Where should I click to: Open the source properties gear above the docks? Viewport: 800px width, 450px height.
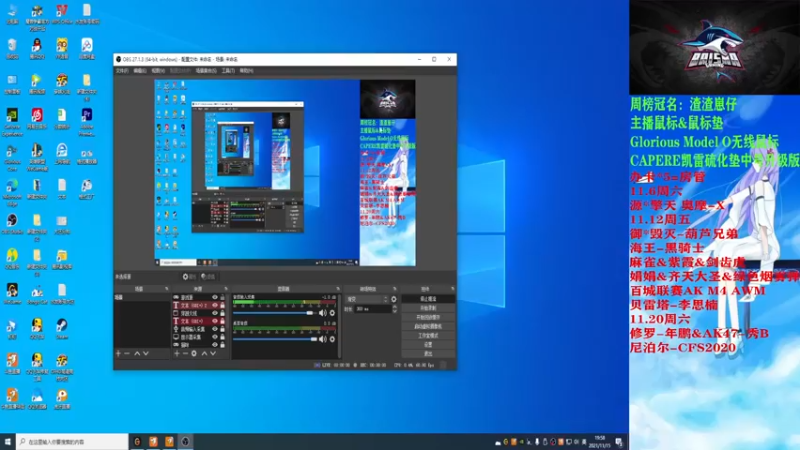pyautogui.click(x=189, y=277)
